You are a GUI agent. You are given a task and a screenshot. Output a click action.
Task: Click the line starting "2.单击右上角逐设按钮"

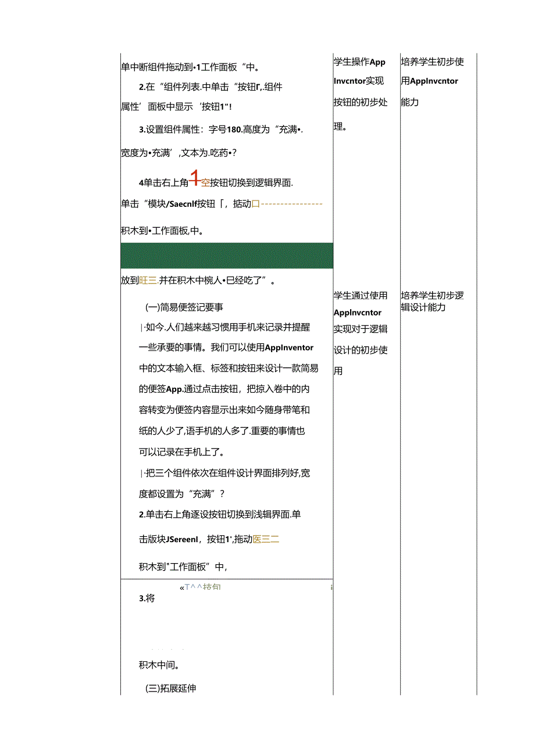(219, 515)
